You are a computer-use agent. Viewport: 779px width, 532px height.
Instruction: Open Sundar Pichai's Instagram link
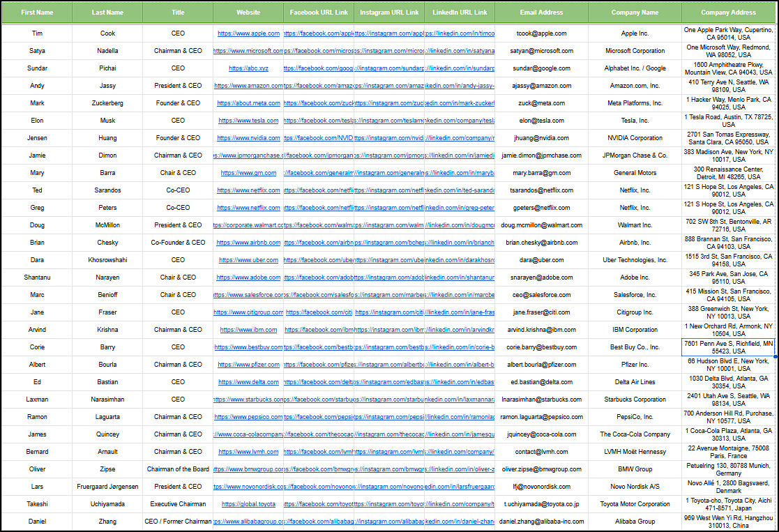click(x=389, y=68)
